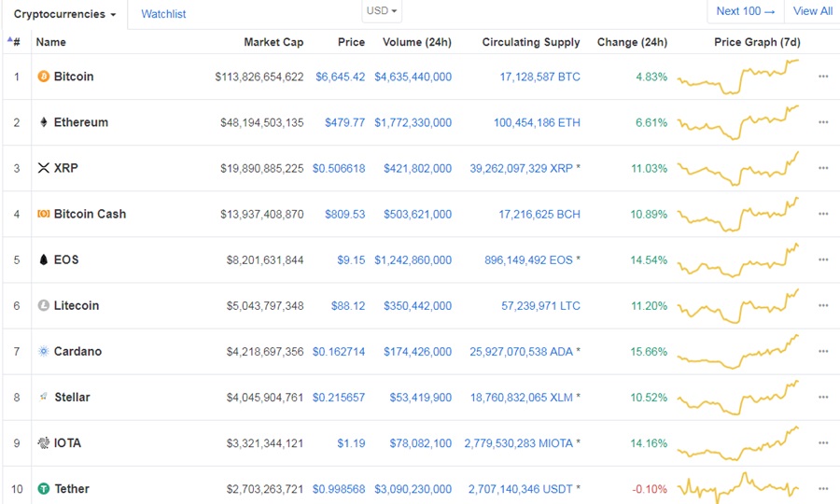Click the Stellar rocket logo icon

(43, 397)
